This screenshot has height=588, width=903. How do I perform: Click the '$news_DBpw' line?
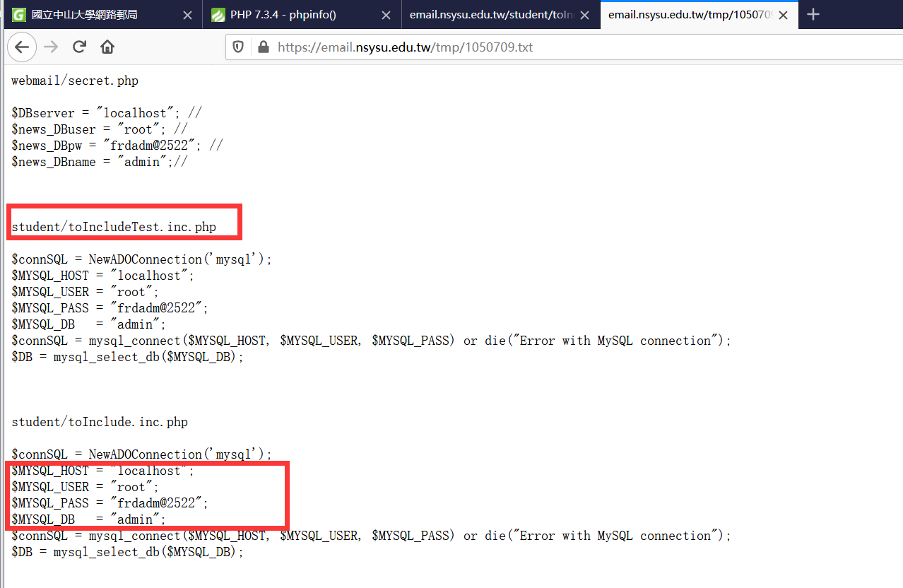coord(117,146)
